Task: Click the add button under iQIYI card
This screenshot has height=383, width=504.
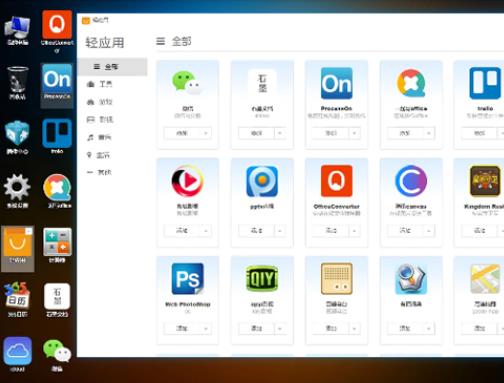Action: [x=256, y=328]
